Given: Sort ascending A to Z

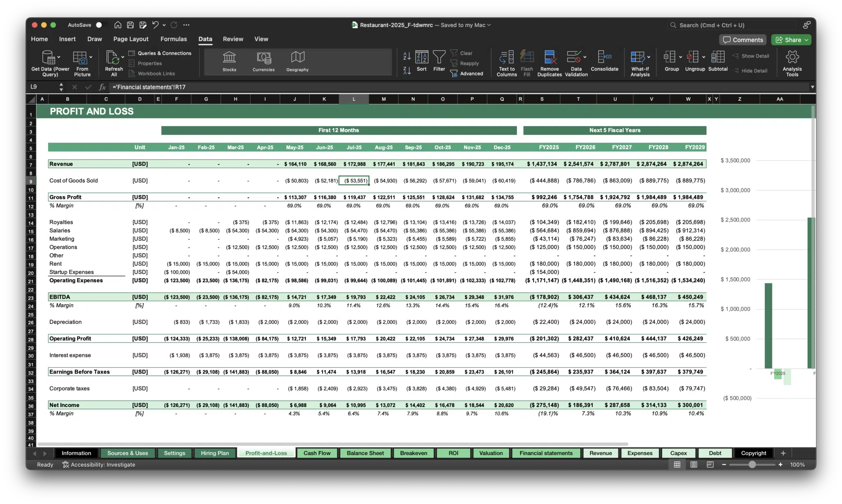Looking at the screenshot, I should tap(407, 55).
